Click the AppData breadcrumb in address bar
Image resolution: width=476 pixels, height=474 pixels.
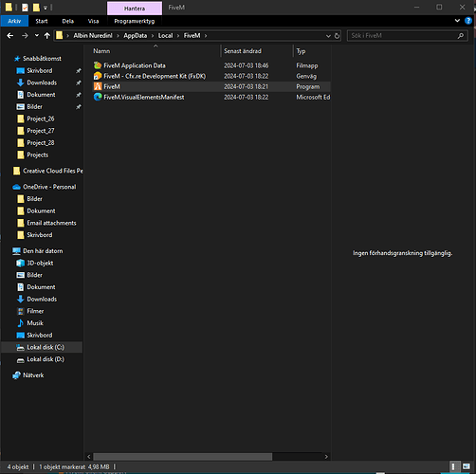click(x=136, y=36)
